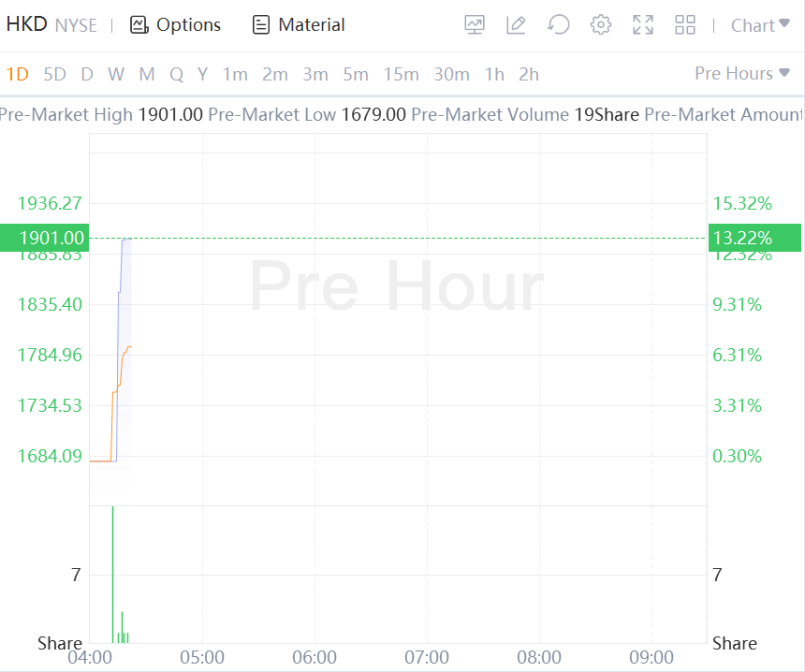Choose the 15m interval
The width and height of the screenshot is (805, 672).
point(401,74)
